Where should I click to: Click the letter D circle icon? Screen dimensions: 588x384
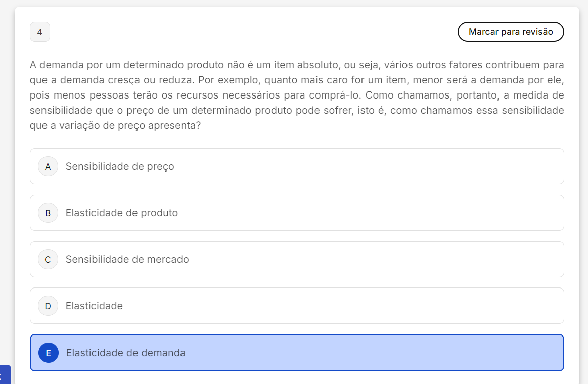click(48, 306)
